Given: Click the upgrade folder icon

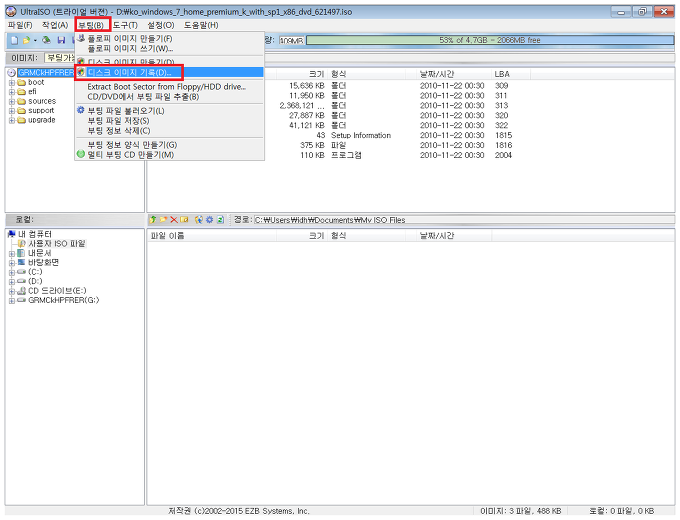Looking at the screenshot, I should click(x=21, y=120).
